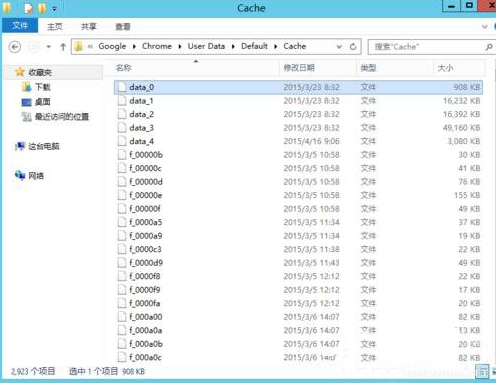
Task: Switch to the 查看 ribbon tab
Action: coord(123,26)
